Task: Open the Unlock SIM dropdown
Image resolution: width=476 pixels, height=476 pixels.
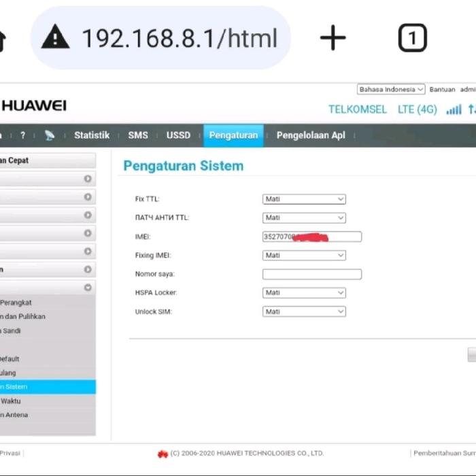Action: pos(304,311)
